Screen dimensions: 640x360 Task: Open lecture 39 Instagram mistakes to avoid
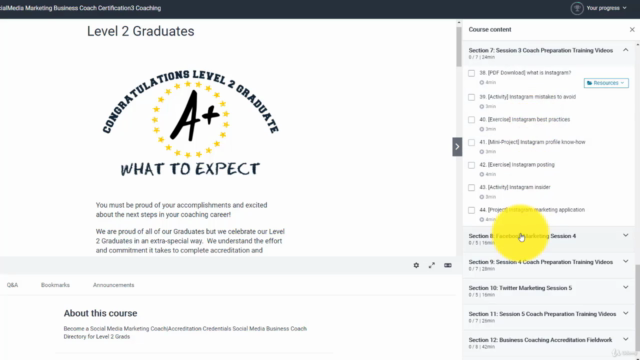[x=528, y=97]
